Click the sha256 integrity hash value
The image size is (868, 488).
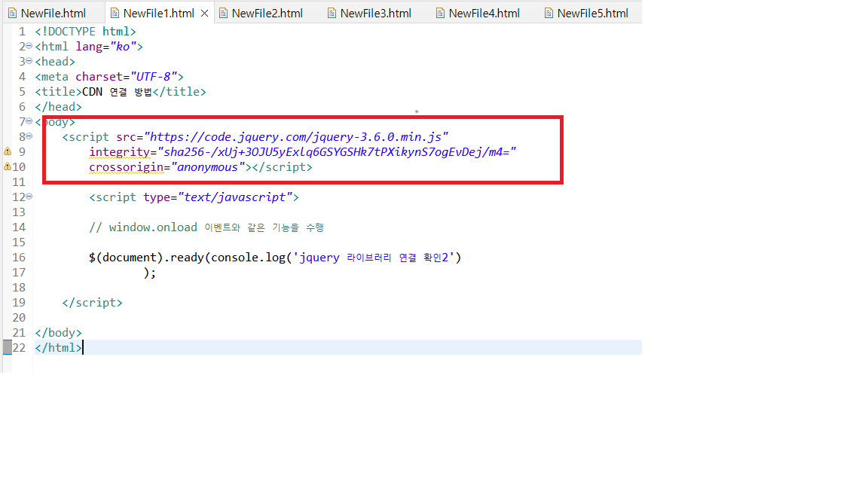click(x=337, y=151)
